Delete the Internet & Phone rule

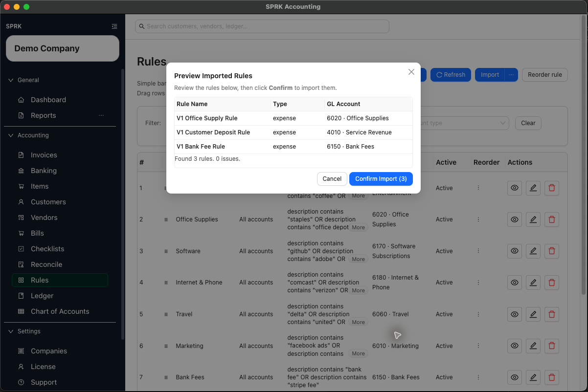tap(552, 283)
